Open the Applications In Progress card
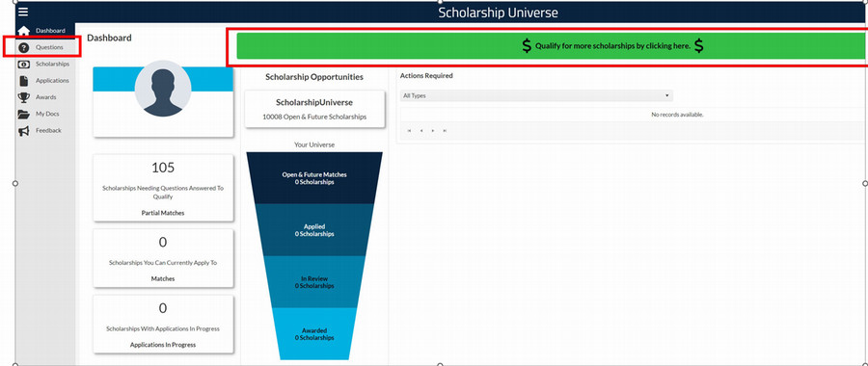The image size is (868, 366). 163,324
